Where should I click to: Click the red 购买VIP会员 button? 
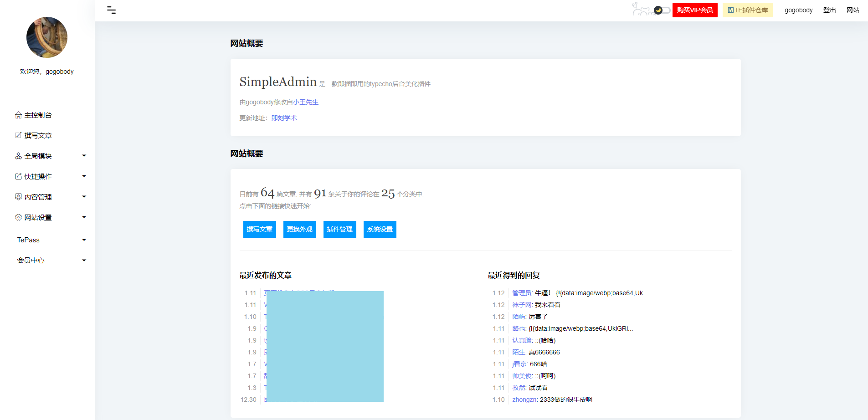694,10
